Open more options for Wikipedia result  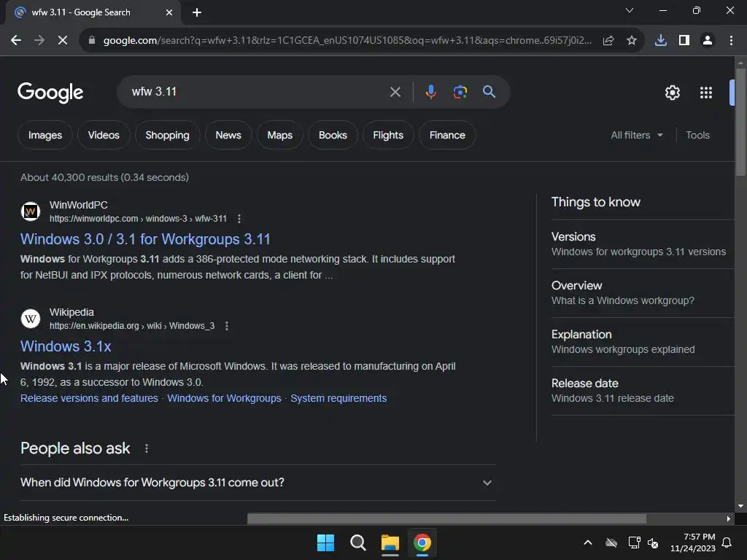click(227, 326)
